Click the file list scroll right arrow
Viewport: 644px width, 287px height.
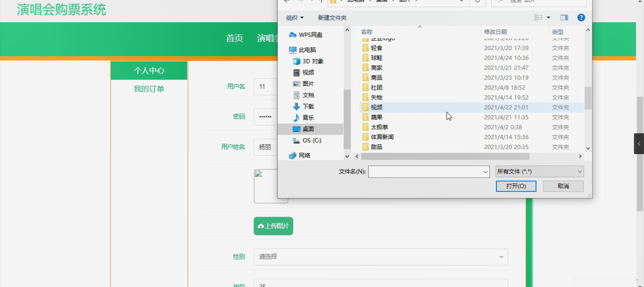(580, 156)
